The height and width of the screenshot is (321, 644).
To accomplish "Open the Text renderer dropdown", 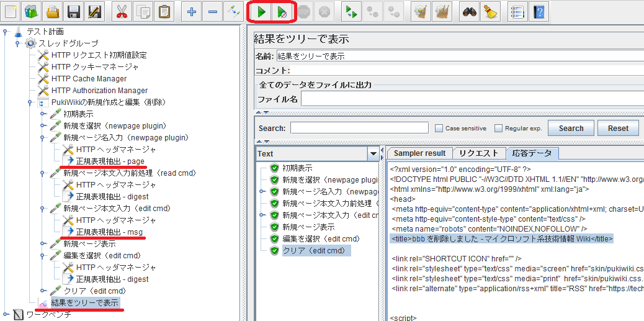I will click(x=373, y=154).
